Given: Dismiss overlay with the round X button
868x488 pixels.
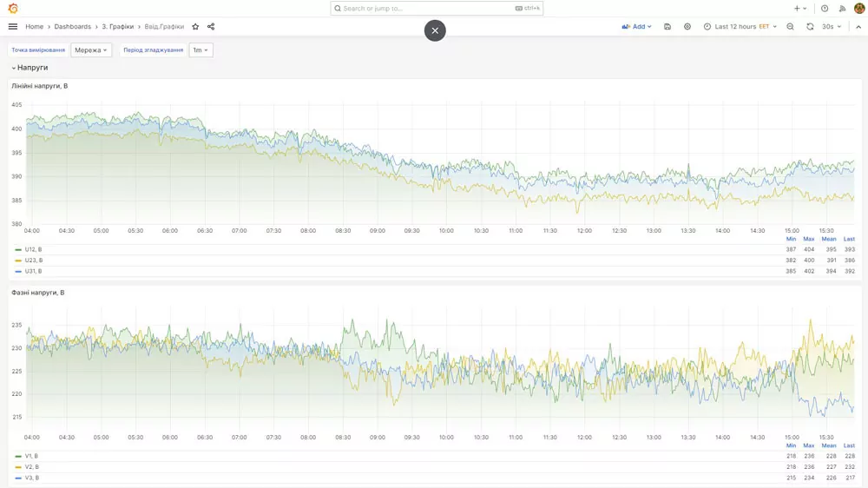Looking at the screenshot, I should (x=435, y=30).
